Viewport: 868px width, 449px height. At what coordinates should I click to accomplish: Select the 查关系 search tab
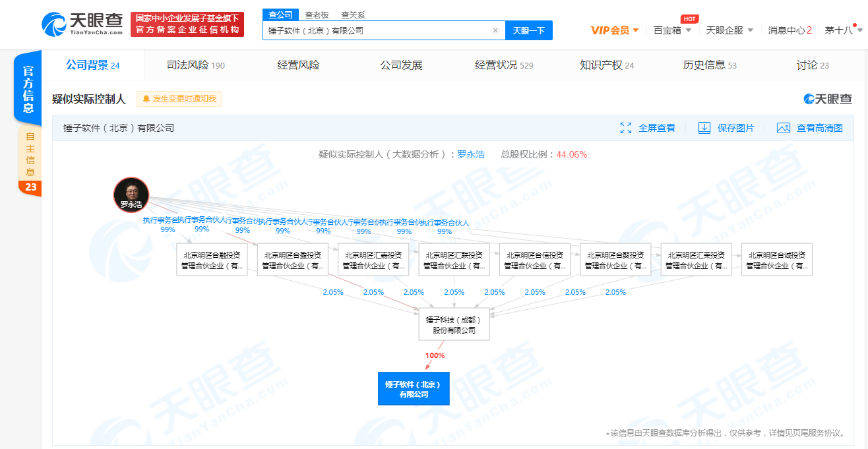(x=353, y=15)
